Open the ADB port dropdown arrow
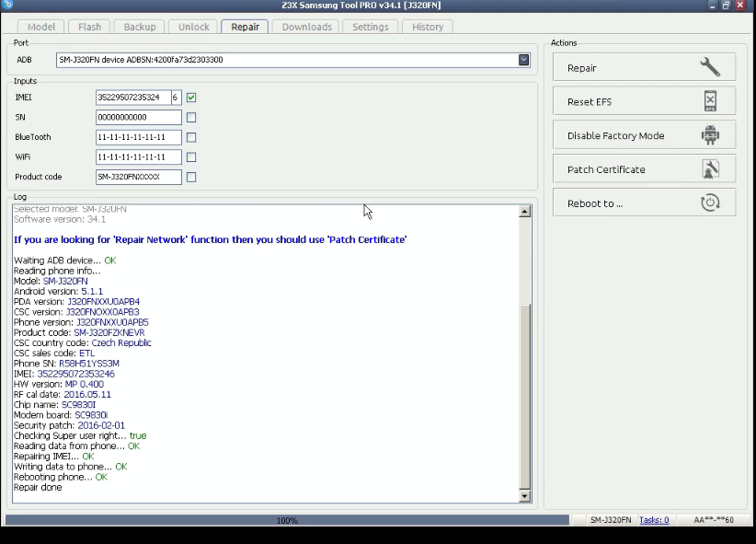The image size is (756, 544). [523, 60]
